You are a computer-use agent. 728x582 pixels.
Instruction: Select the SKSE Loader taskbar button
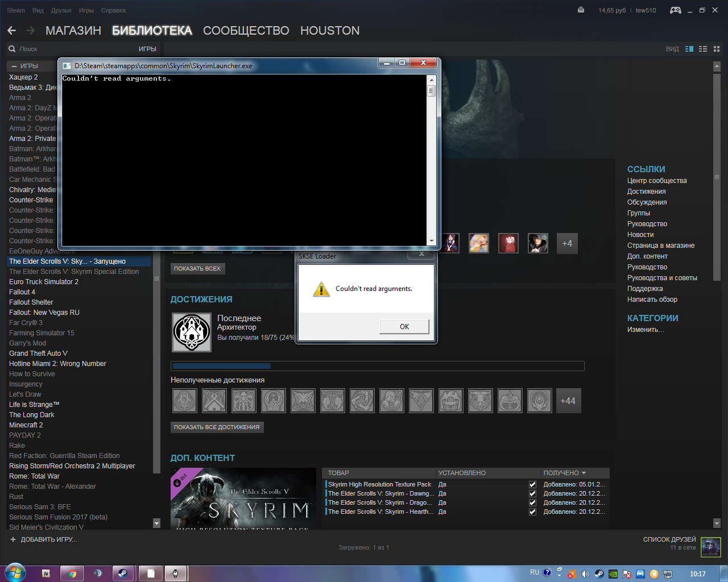(176, 573)
